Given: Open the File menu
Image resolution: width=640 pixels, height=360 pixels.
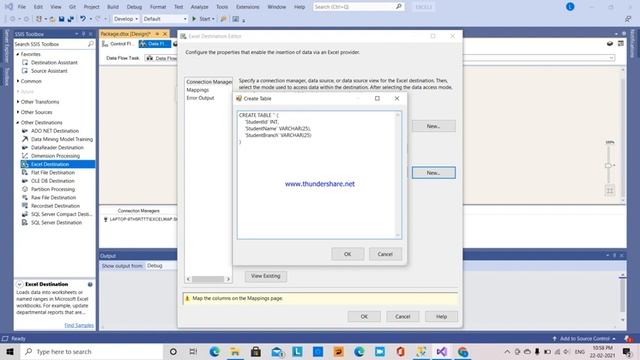Looking at the screenshot, I should [22, 7].
